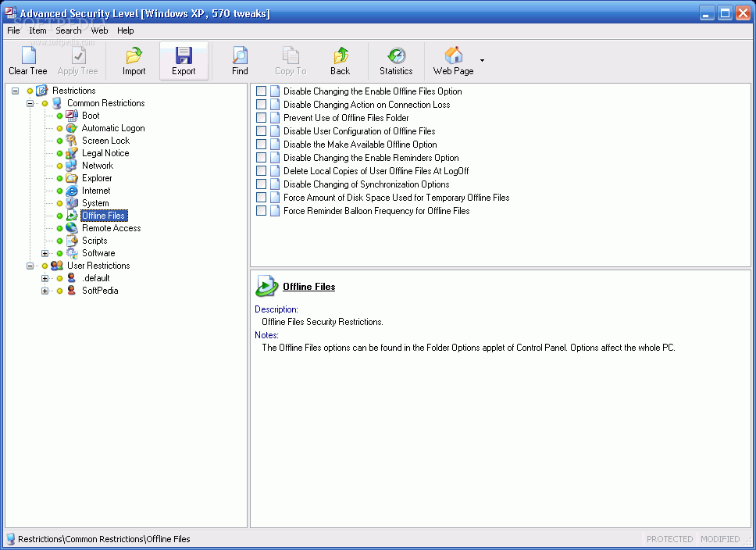This screenshot has width=756, height=550.
Task: Select the Legal Notice tree icon
Action: [x=72, y=153]
